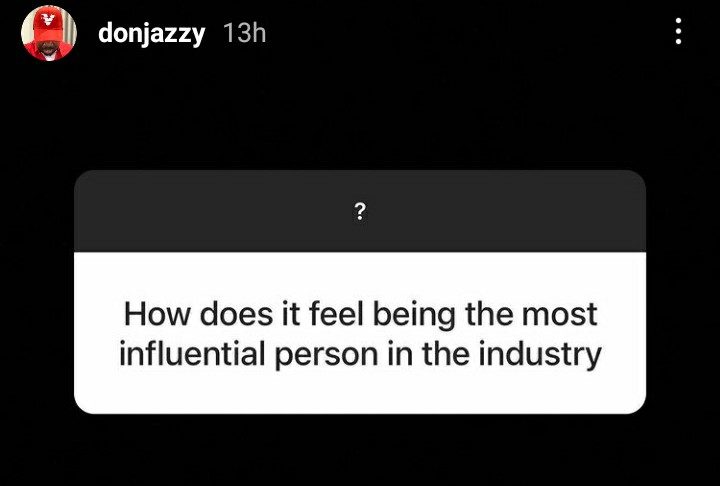Image resolution: width=720 pixels, height=486 pixels.
Task: Tap the white response area below the question
Action: pyautogui.click(x=360, y=392)
